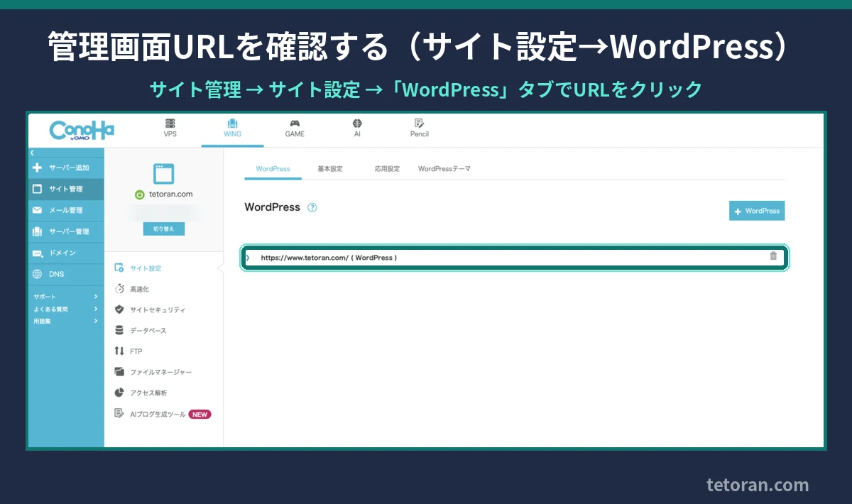Click the help icon next to WordPress heading

[x=312, y=208]
